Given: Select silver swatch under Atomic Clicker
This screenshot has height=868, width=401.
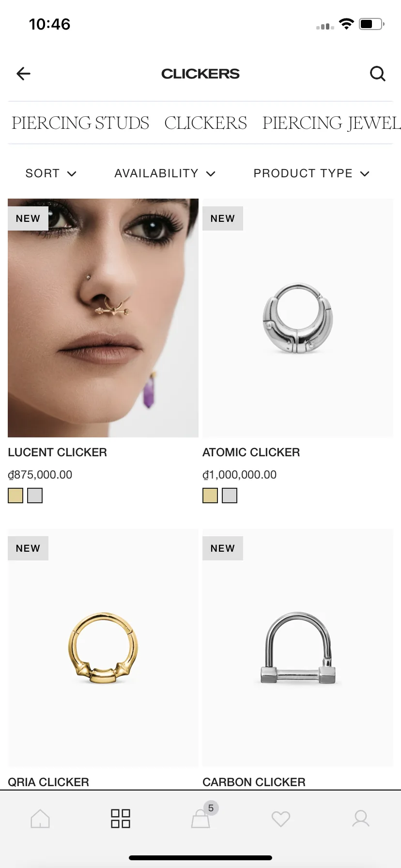Looking at the screenshot, I should point(230,496).
